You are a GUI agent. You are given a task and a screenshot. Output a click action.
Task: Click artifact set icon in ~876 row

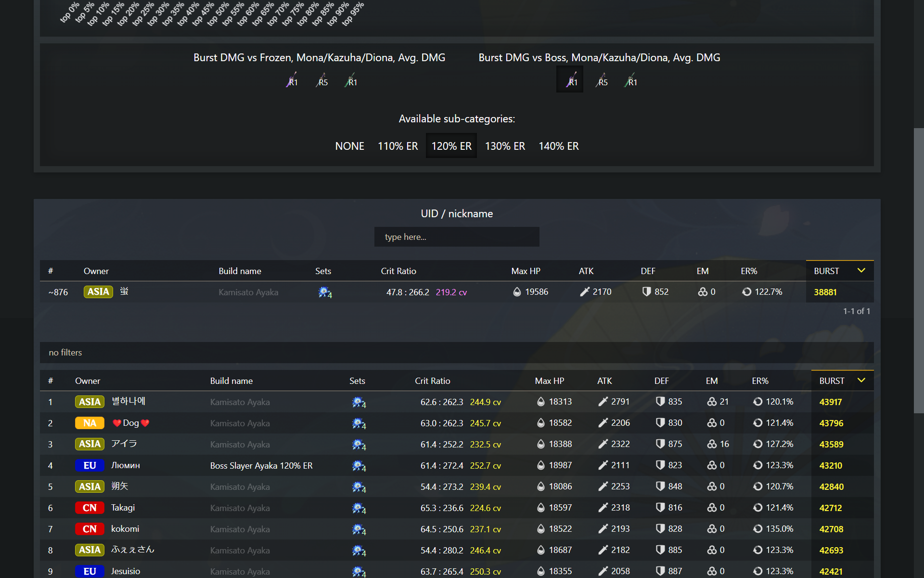(x=325, y=292)
